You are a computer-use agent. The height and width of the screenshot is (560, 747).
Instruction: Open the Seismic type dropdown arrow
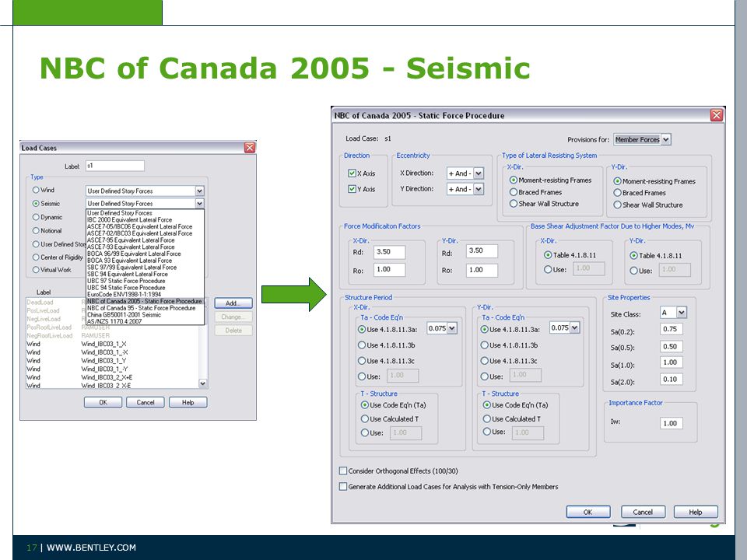point(200,203)
